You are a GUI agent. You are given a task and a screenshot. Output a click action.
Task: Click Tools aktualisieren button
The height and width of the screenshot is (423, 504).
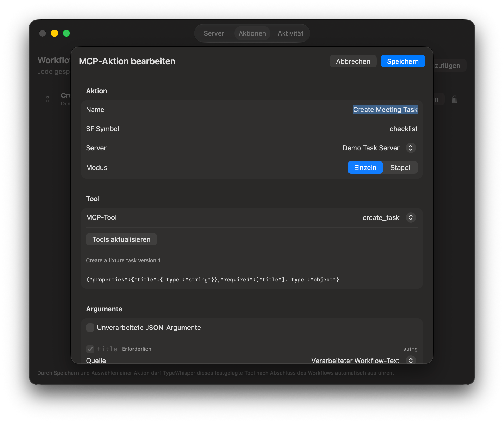tap(121, 239)
